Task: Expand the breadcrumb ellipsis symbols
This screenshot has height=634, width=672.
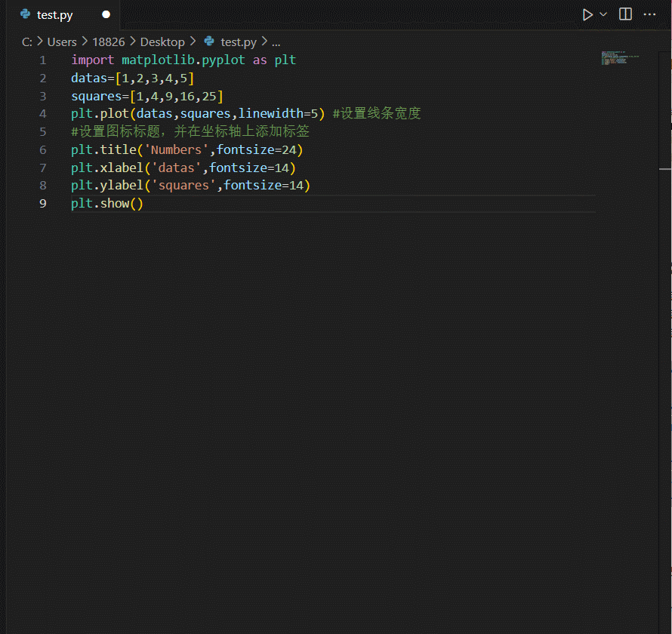Action: click(276, 42)
